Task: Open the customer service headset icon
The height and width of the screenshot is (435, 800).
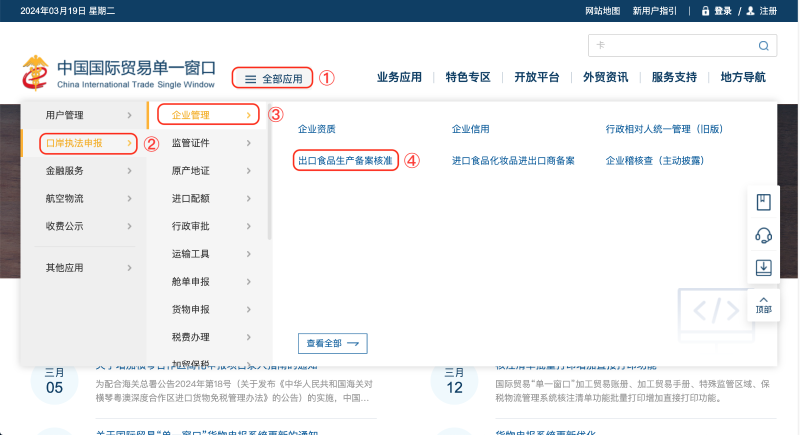Action: point(763,235)
